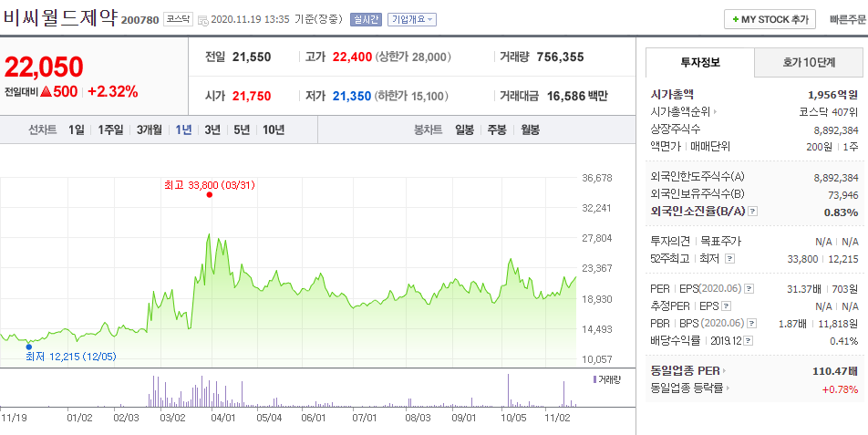The image size is (868, 435).
Task: Select 주봉 candle chart
Action: pos(497,130)
